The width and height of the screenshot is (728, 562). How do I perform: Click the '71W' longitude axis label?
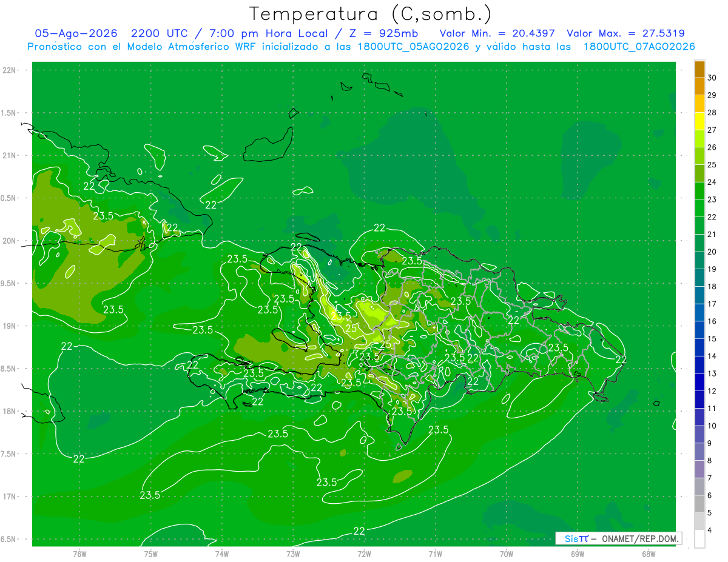point(435,554)
